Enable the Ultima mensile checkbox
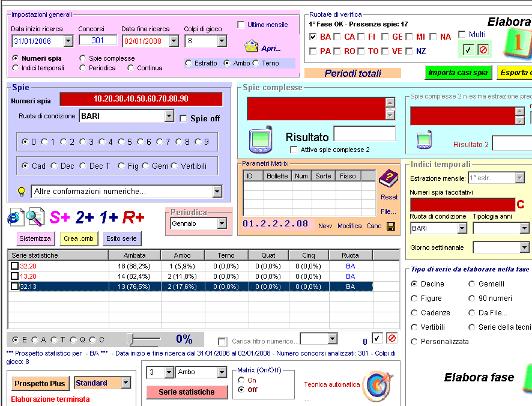 pos(241,25)
